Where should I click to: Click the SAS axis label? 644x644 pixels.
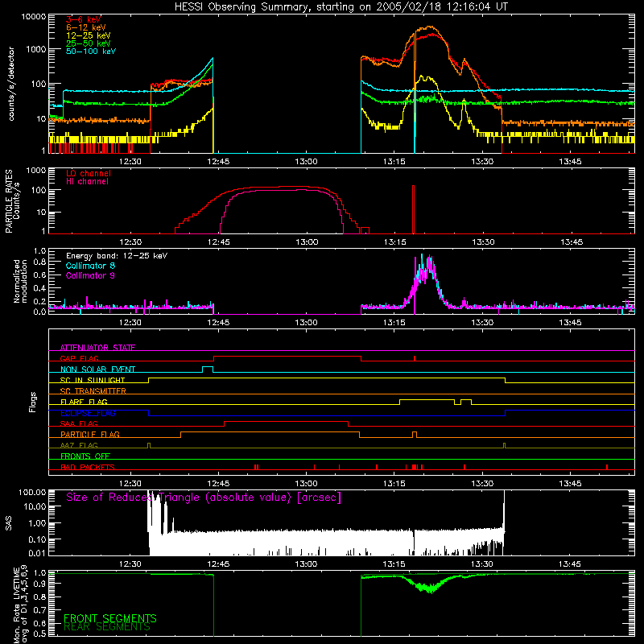[x=9, y=523]
